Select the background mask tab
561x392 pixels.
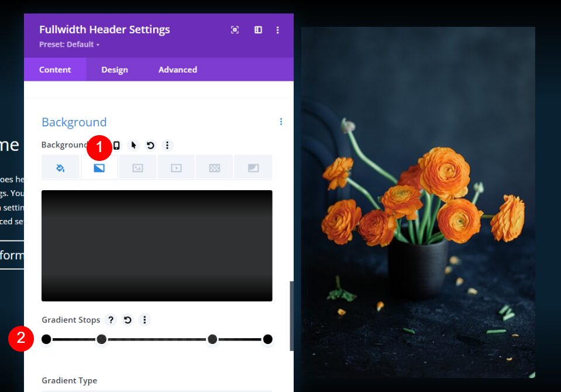(253, 167)
